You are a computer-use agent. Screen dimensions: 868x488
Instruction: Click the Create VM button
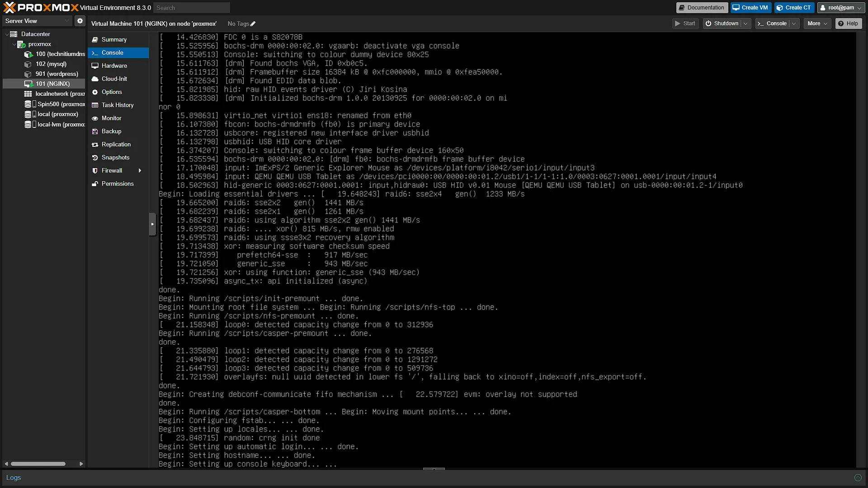pyautogui.click(x=750, y=8)
